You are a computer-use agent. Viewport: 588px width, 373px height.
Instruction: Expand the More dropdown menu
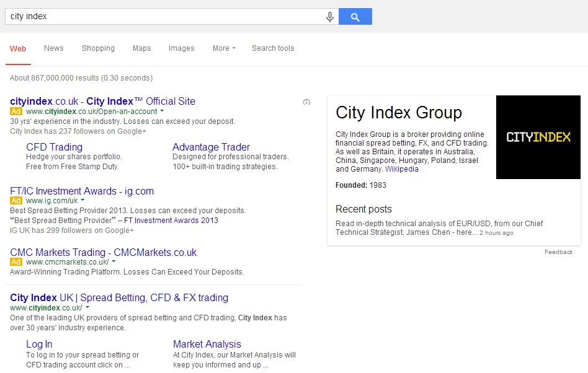coord(224,48)
